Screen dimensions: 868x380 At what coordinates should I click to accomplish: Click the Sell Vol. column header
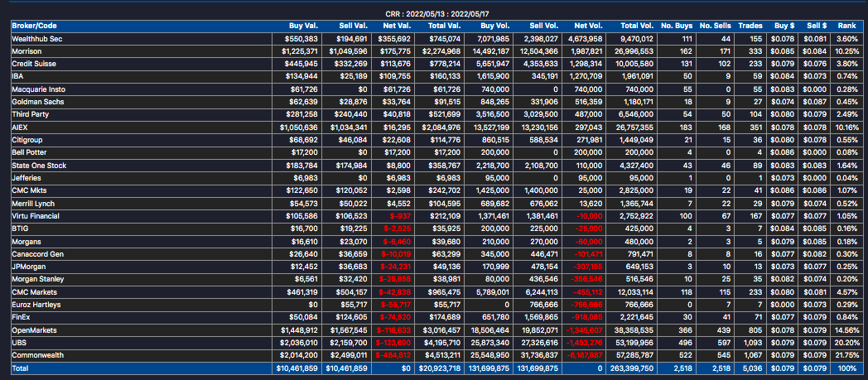[544, 26]
